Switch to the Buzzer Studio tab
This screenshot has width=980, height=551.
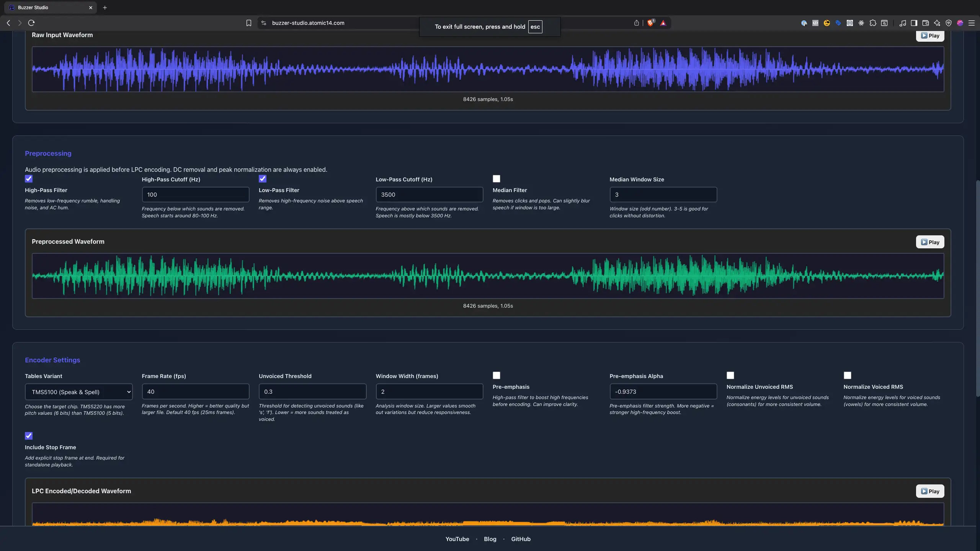50,7
